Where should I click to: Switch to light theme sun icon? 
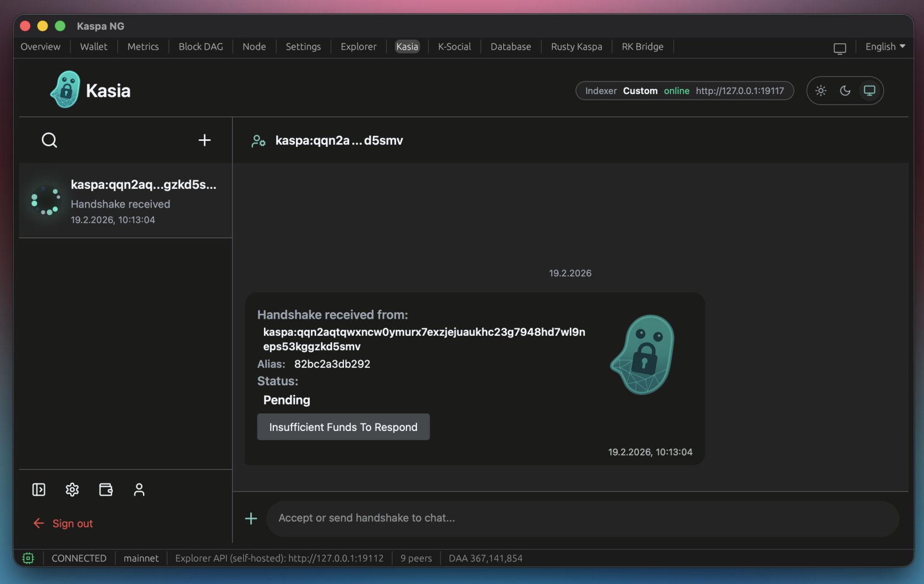(x=821, y=91)
